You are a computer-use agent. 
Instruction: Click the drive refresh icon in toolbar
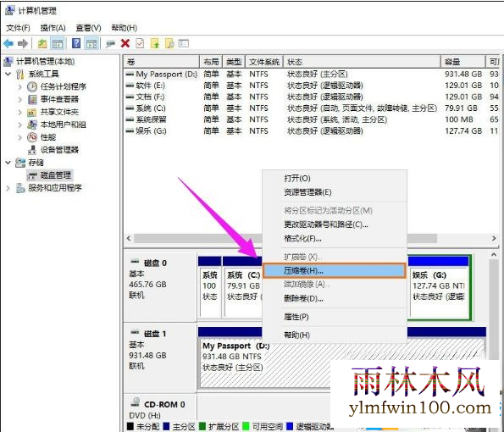coord(110,44)
